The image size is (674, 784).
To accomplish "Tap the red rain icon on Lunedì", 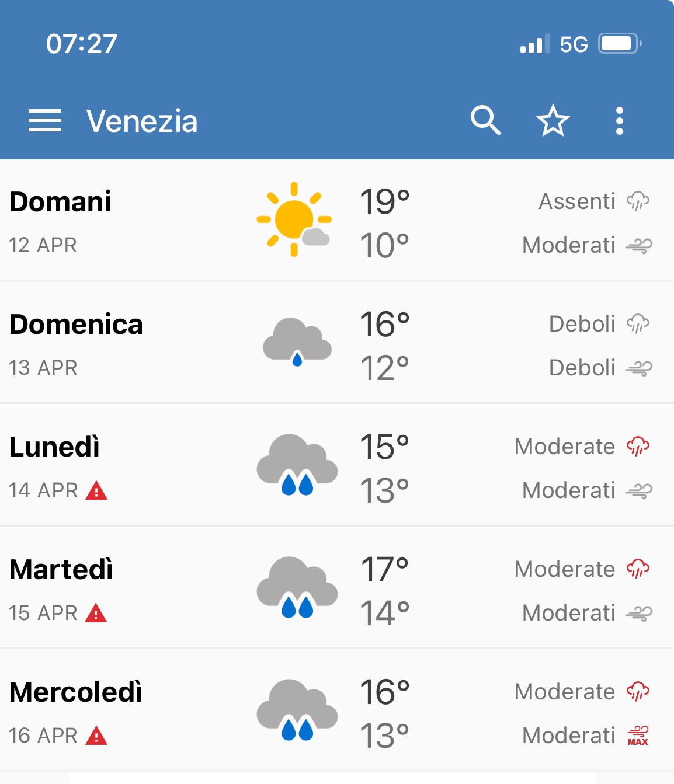I will point(638,447).
